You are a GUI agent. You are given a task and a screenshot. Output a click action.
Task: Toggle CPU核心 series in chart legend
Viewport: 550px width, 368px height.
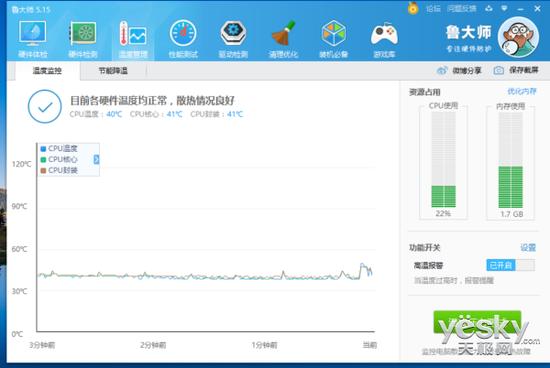(59, 159)
